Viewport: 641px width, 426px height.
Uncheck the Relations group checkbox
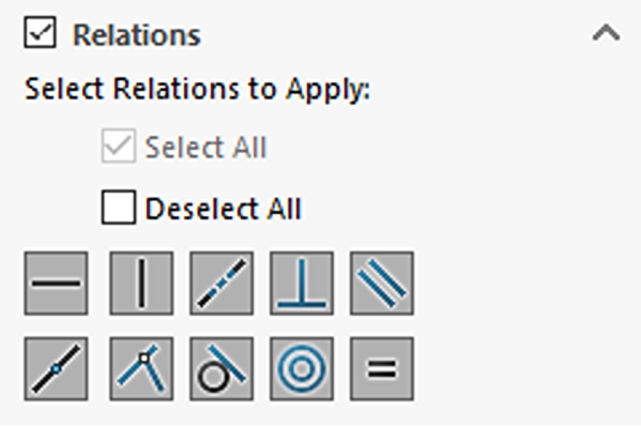pos(40,32)
